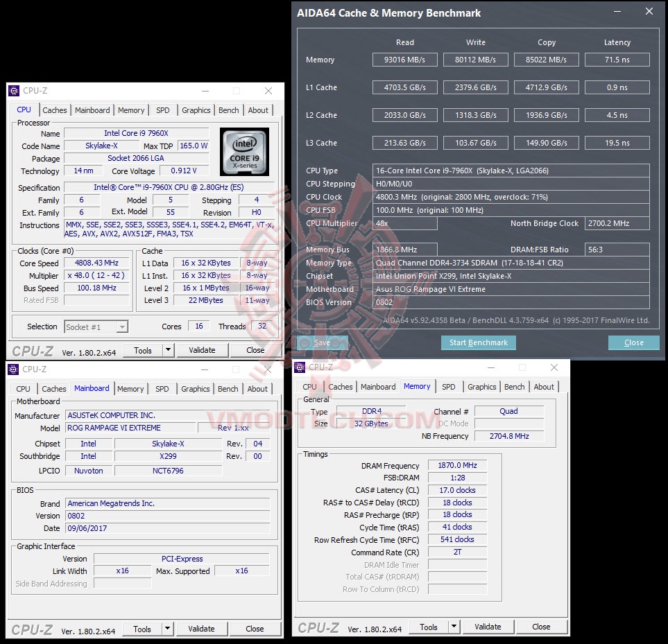Switch to CPU tab in Mainboard window
The height and width of the screenshot is (644, 668).
pyautogui.click(x=23, y=389)
